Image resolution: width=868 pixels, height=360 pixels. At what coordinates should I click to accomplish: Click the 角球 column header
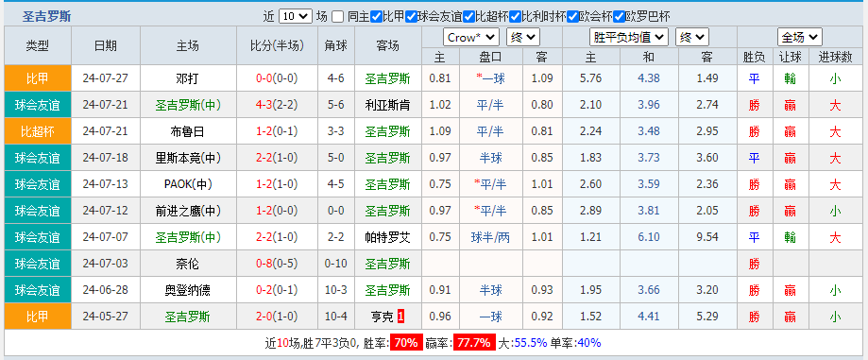click(x=336, y=46)
